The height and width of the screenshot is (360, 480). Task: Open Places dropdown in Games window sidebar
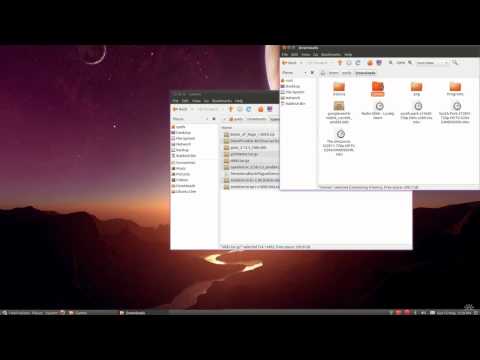(x=191, y=119)
